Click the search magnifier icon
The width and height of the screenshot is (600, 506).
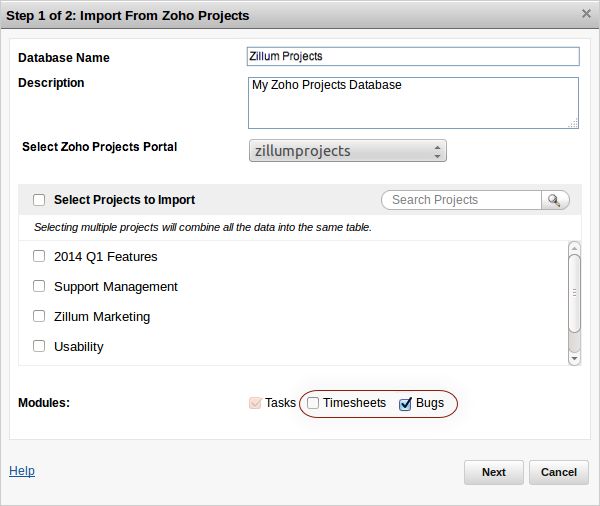click(555, 200)
